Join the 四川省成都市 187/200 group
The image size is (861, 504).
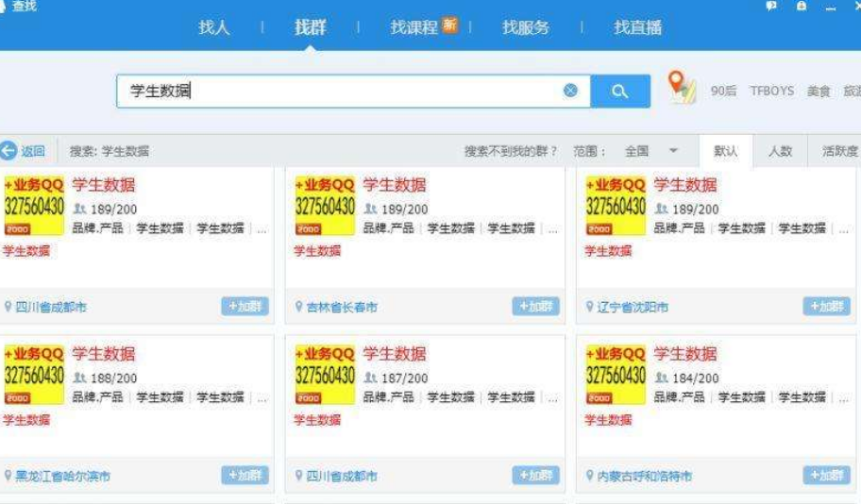click(x=535, y=476)
